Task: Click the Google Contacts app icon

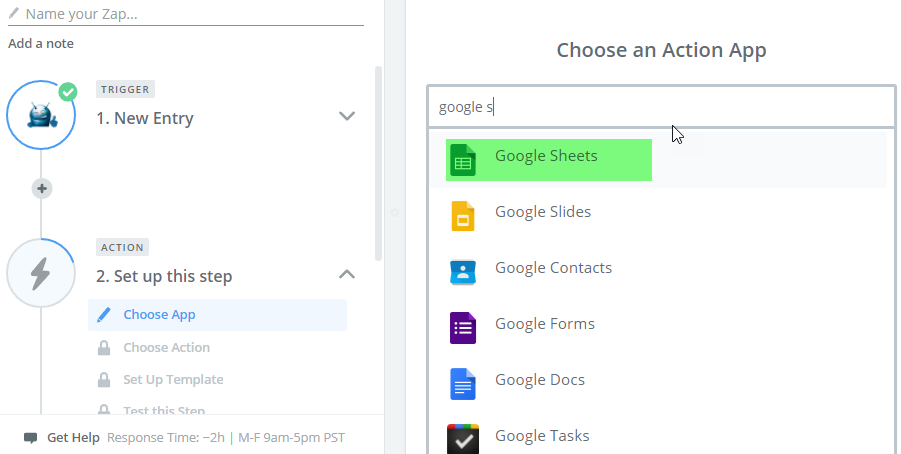Action: (x=463, y=272)
